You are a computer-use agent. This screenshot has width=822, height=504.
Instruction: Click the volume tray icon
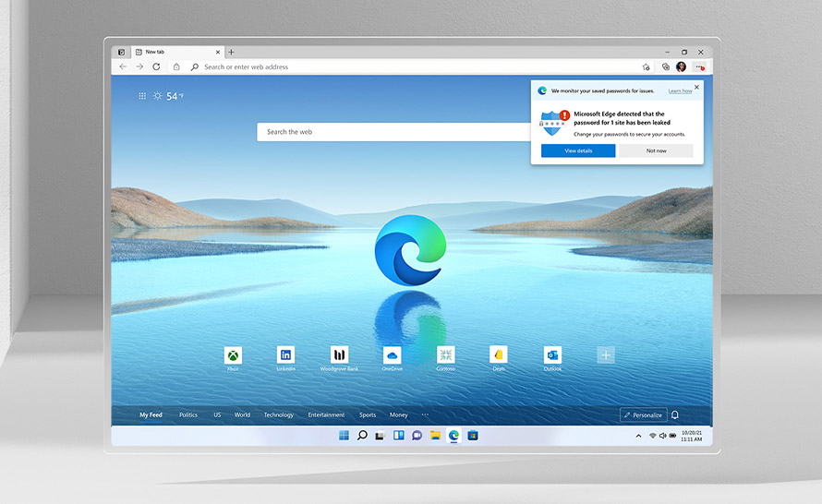coord(662,436)
